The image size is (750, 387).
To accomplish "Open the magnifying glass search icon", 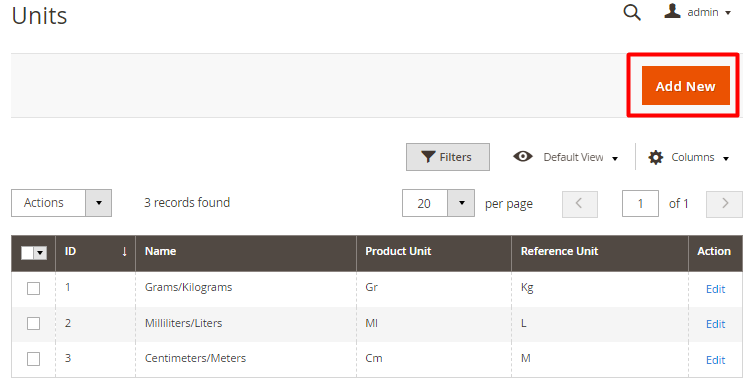I will click(632, 12).
